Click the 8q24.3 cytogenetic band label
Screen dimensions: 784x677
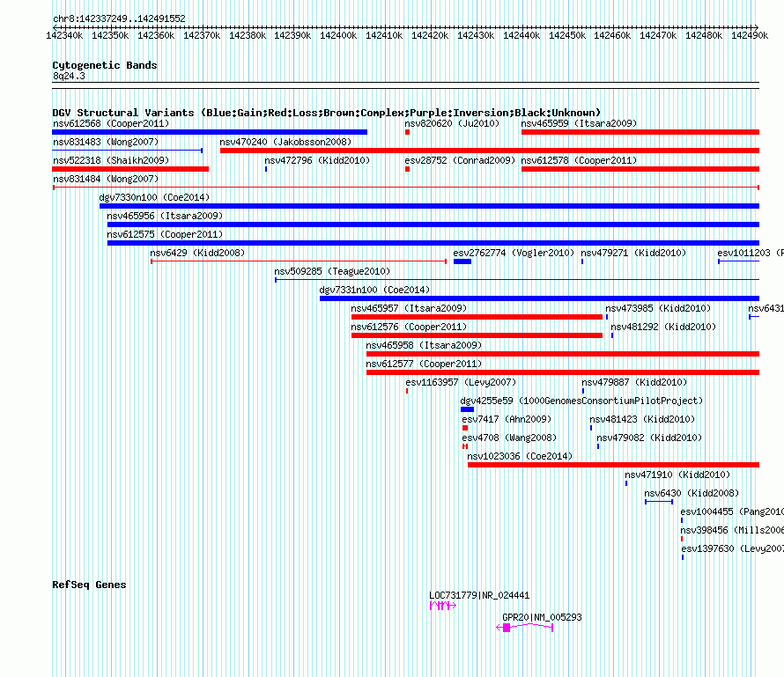[x=69, y=76]
